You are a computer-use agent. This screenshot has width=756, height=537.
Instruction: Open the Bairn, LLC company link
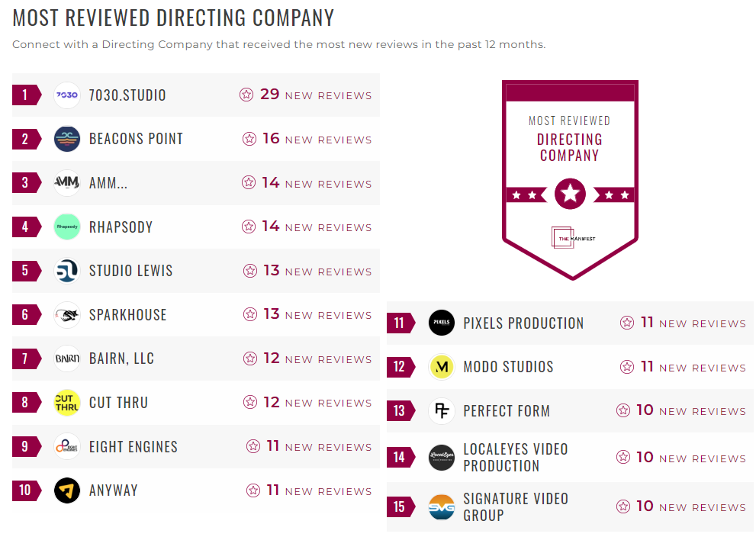coord(121,359)
